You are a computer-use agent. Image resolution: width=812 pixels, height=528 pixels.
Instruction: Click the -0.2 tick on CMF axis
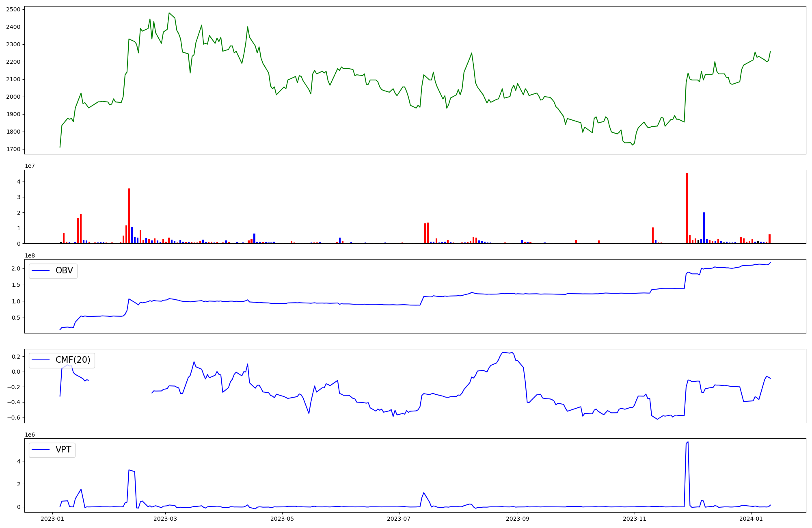[x=14, y=387]
